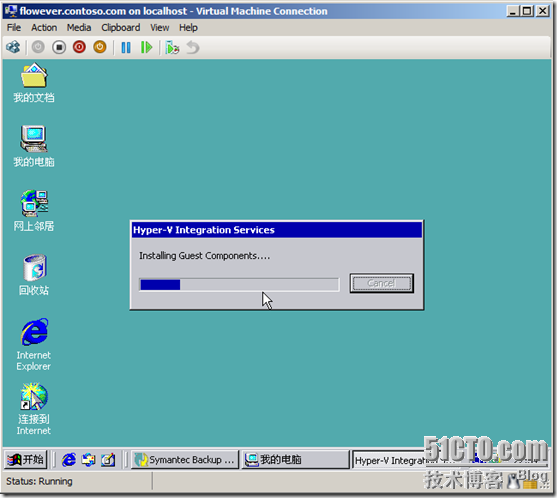The height and width of the screenshot is (498, 557).
Task: Select 我的文档 desktop icon
Action: coord(34,83)
